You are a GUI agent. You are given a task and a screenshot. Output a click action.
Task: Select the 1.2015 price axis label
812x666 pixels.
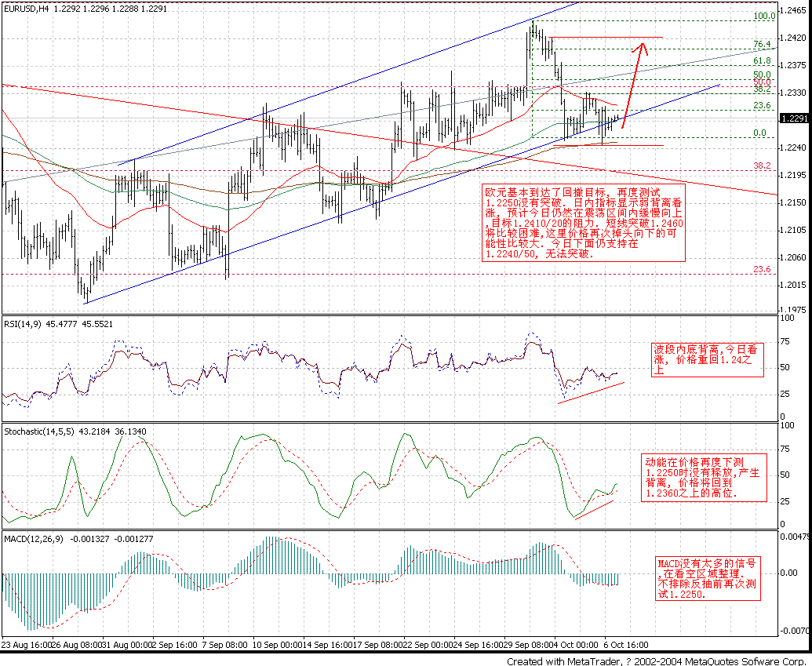[x=795, y=285]
